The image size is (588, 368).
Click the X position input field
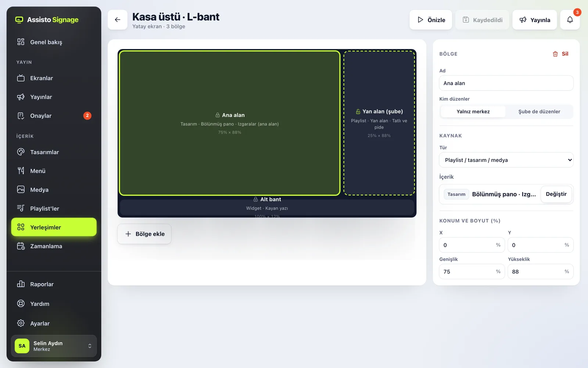[472, 245]
